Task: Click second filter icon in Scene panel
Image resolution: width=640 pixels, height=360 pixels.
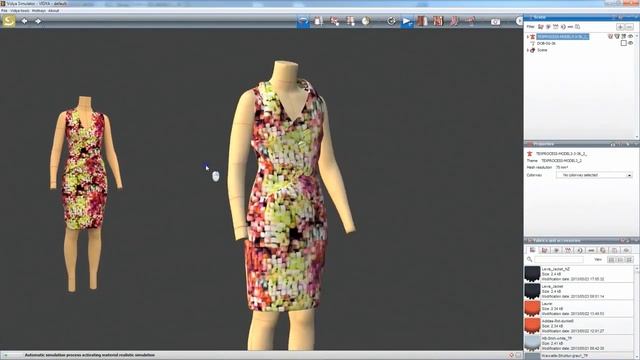Action: coord(548,27)
